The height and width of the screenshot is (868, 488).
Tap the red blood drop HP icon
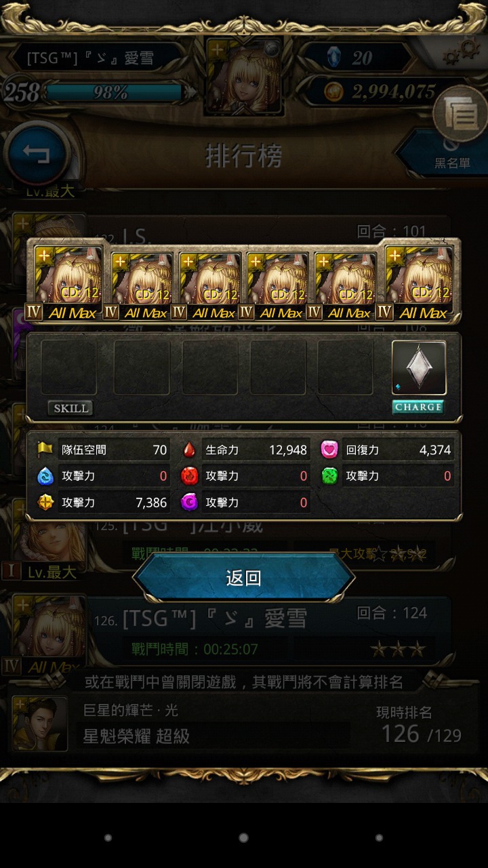pos(189,450)
